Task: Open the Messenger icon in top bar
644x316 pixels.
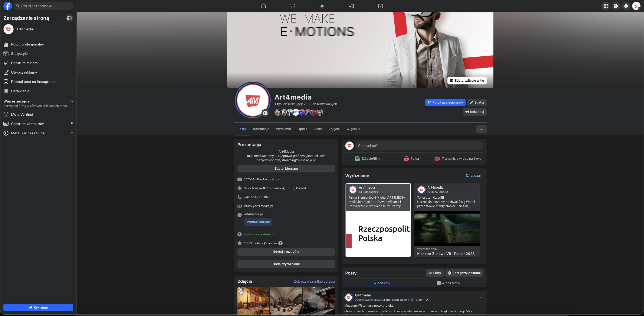Action: click(616, 6)
